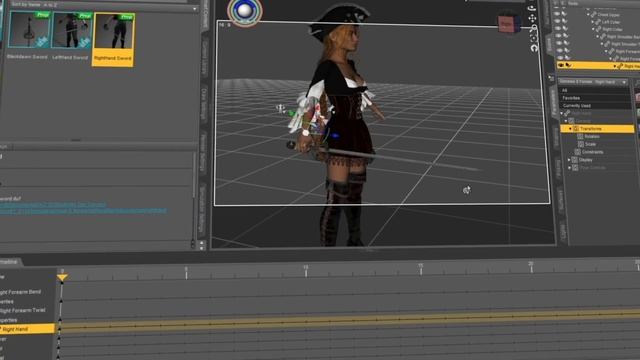640x360 pixels.
Task: Select the LeftHand Sword pose thumbnail
Action: pyautogui.click(x=71, y=31)
